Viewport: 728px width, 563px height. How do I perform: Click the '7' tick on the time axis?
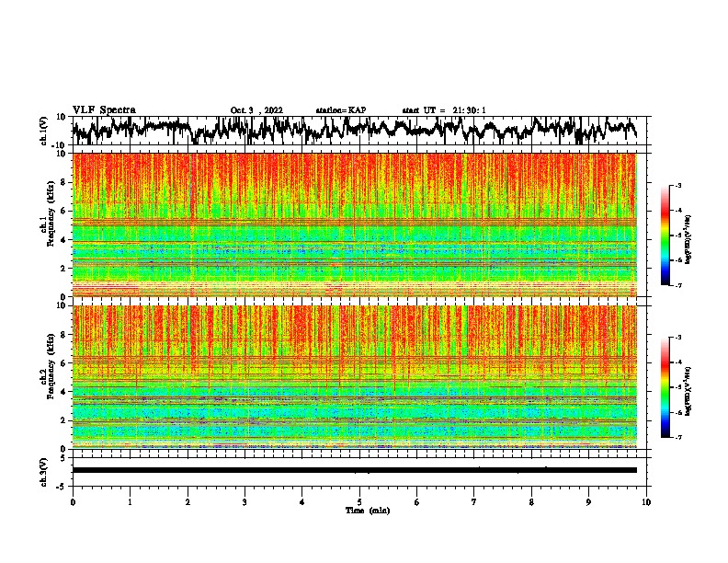(x=474, y=502)
